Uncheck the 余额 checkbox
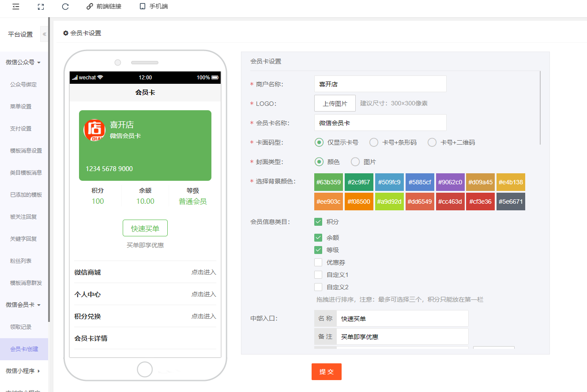 [318, 238]
